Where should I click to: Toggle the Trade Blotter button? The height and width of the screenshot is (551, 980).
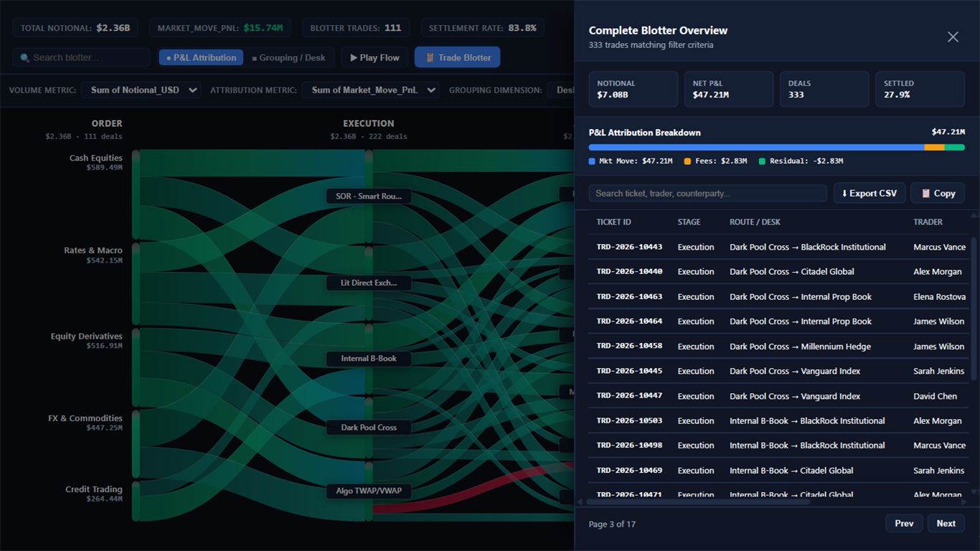coord(457,57)
